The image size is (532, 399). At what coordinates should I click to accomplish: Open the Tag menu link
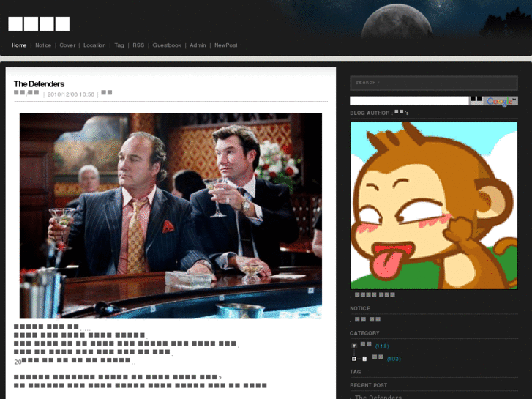point(119,45)
